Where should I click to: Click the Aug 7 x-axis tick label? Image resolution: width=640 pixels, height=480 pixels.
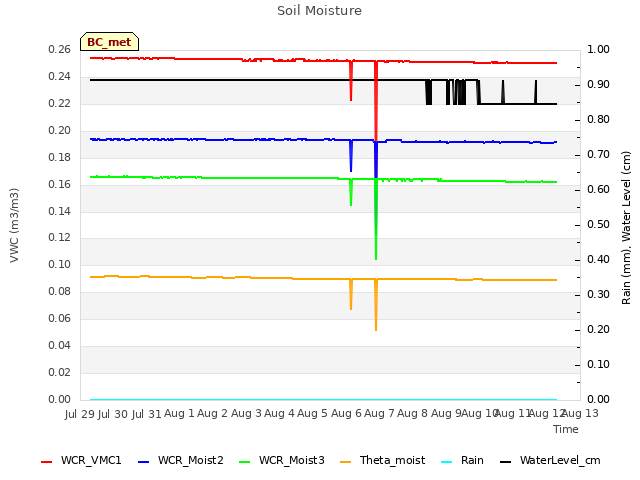pyautogui.click(x=379, y=413)
